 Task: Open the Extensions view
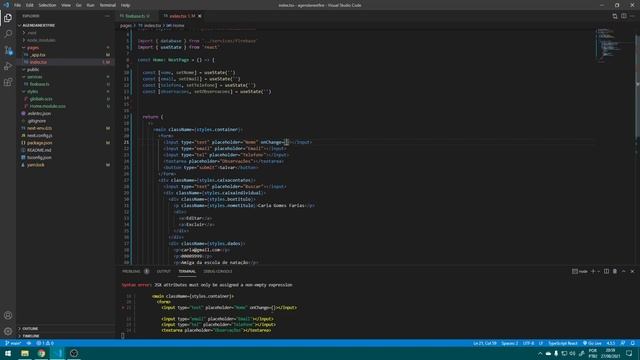pyautogui.click(x=8, y=82)
